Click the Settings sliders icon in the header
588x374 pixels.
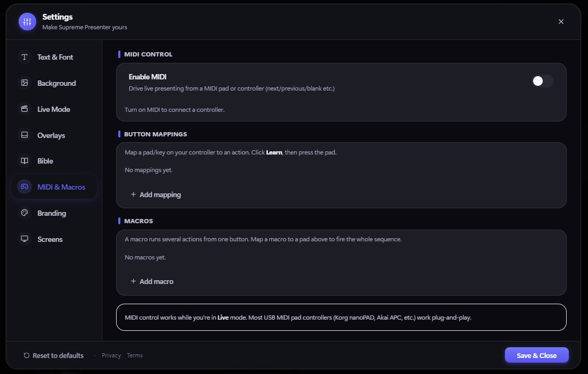(x=27, y=22)
